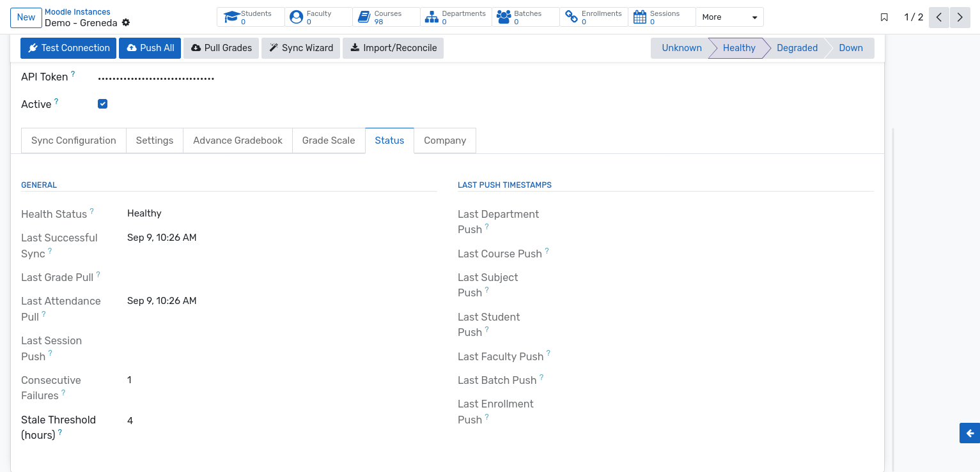Open the Faculty stat button
980x472 pixels.
[318, 17]
